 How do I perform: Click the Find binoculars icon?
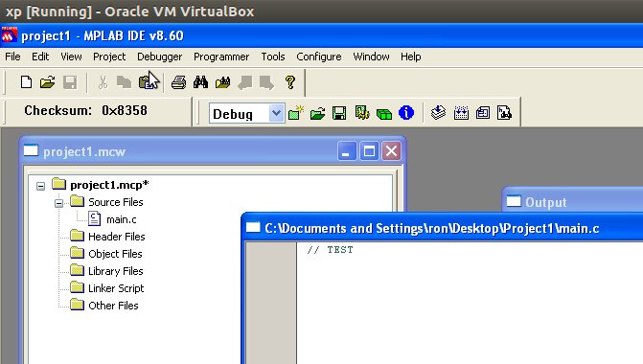point(200,82)
